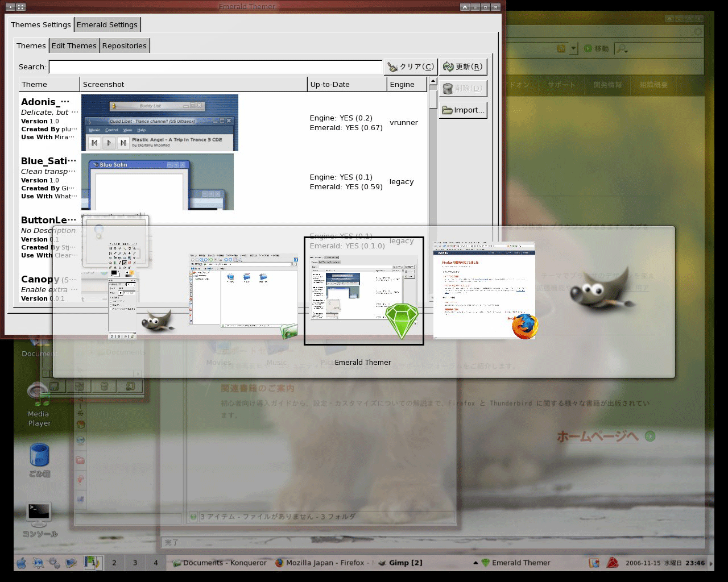Viewport: 728px width, 582px height.
Task: Sort list by Theme column header
Action: coord(49,84)
